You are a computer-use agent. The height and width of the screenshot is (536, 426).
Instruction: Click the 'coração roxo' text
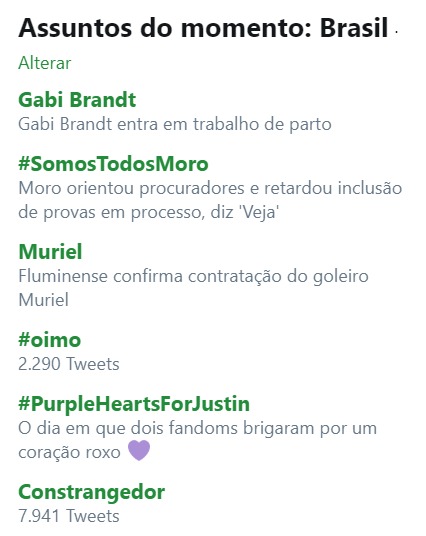[69, 453]
